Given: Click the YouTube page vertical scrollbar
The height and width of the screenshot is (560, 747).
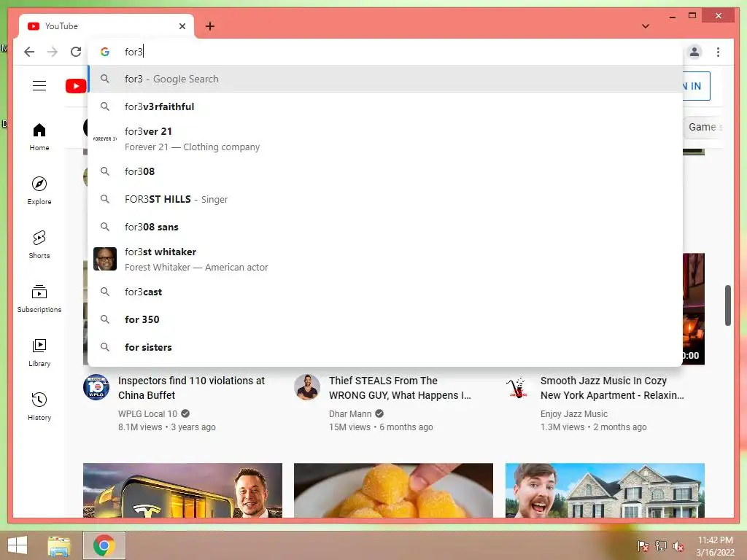Looking at the screenshot, I should tap(727, 306).
